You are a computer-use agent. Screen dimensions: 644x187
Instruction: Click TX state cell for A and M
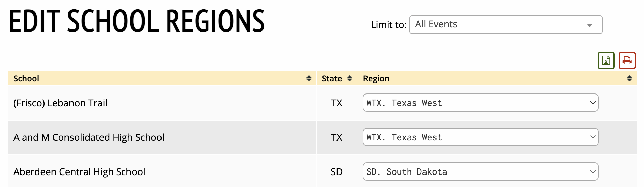coord(336,137)
